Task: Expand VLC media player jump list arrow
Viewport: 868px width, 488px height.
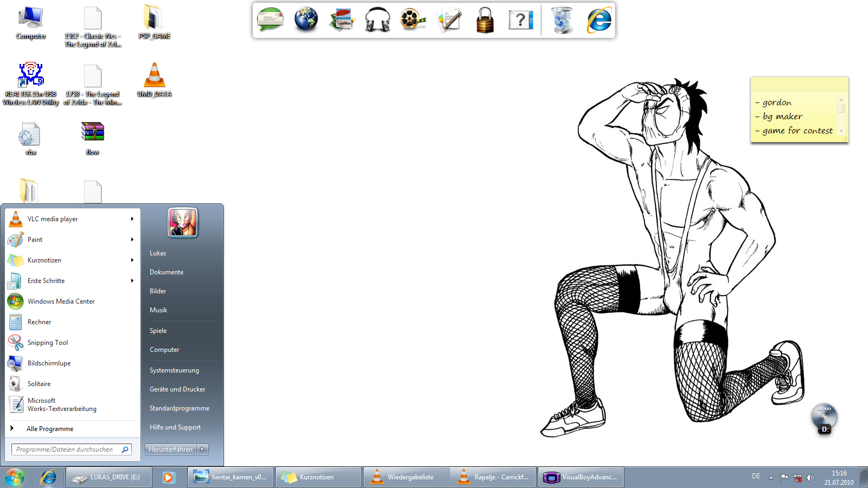Action: point(132,219)
